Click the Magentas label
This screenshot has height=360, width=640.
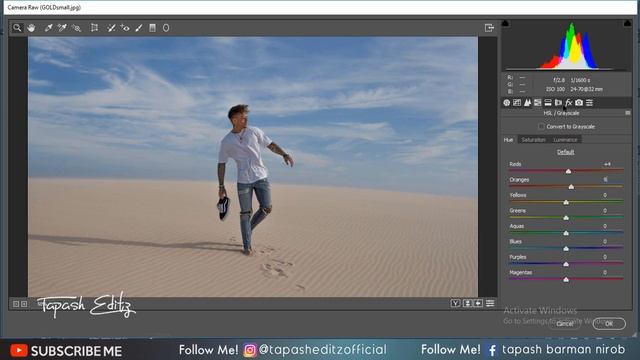point(521,273)
